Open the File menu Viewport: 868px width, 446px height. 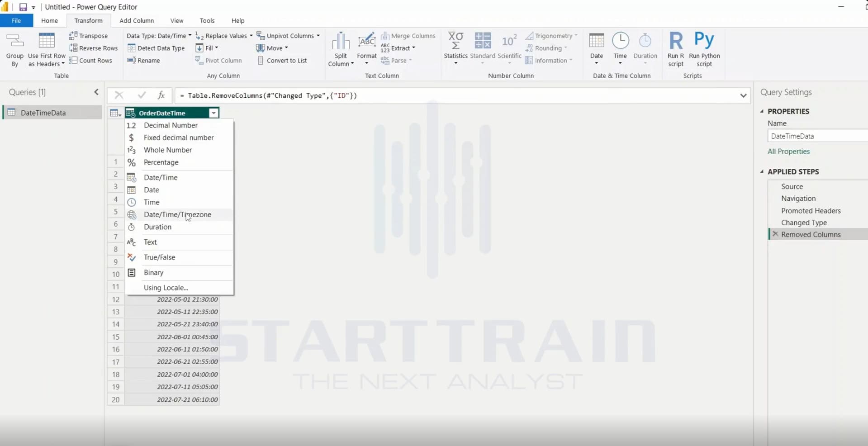tap(16, 20)
